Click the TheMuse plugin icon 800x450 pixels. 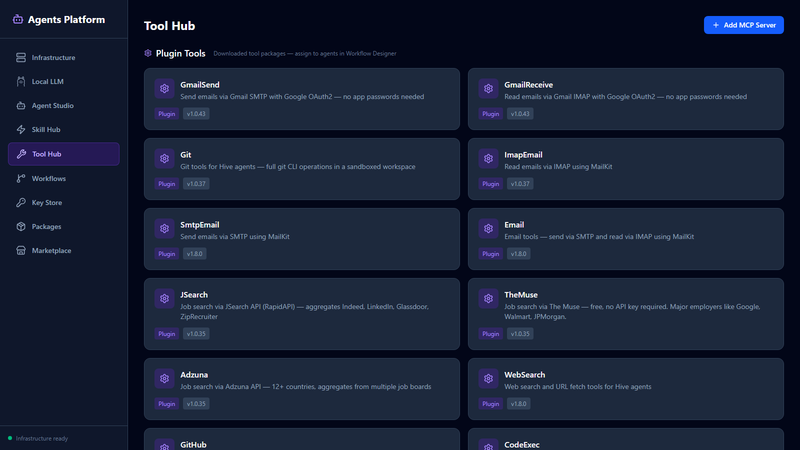point(488,300)
